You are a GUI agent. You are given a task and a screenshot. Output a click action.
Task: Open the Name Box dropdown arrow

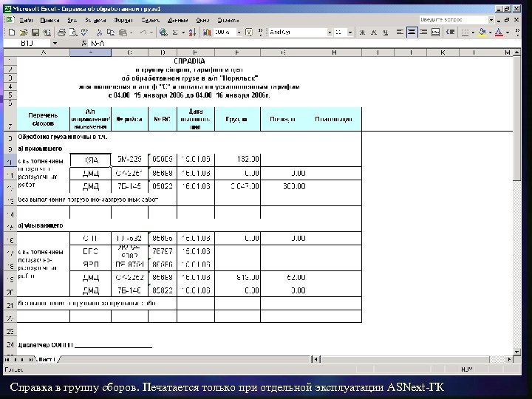[x=55, y=43]
